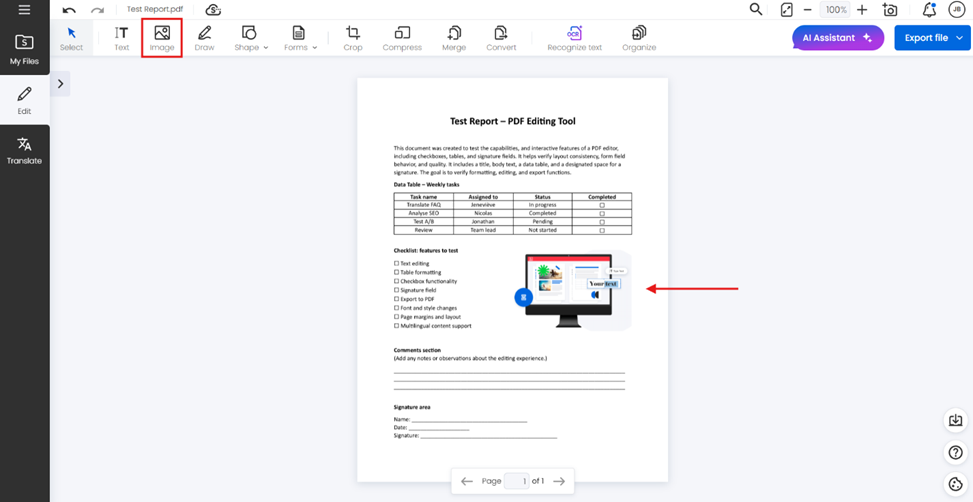Open My Files in the sidebar

click(24, 49)
